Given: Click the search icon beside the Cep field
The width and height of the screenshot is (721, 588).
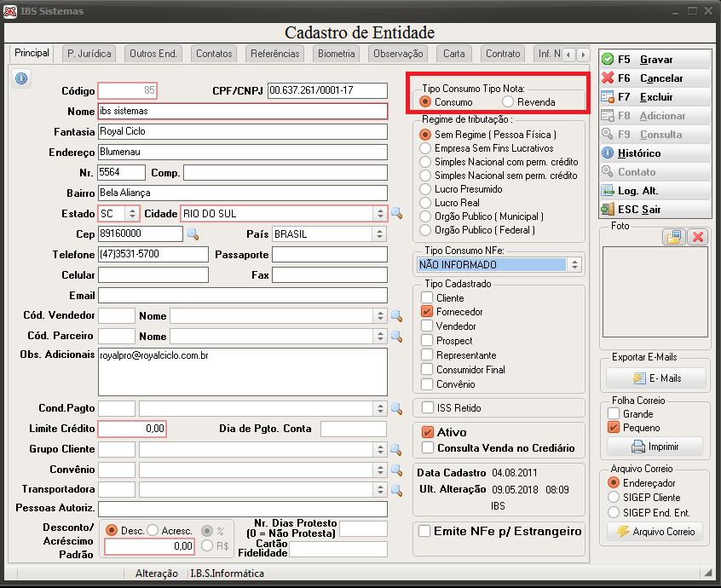Looking at the screenshot, I should click(193, 234).
